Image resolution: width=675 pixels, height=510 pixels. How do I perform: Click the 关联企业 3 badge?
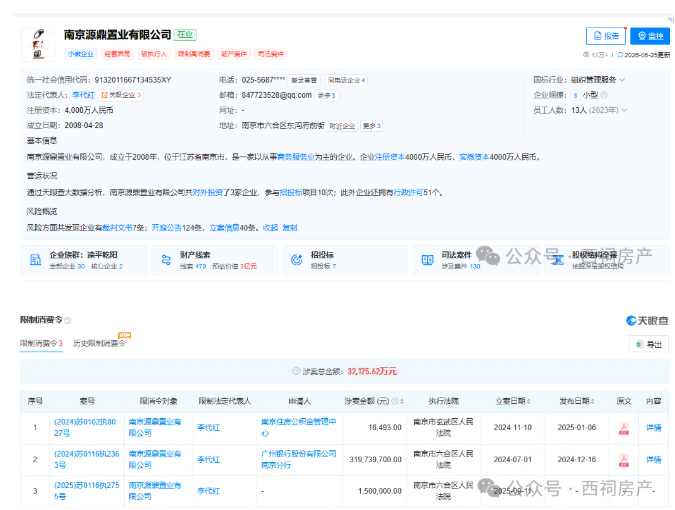tap(121, 95)
